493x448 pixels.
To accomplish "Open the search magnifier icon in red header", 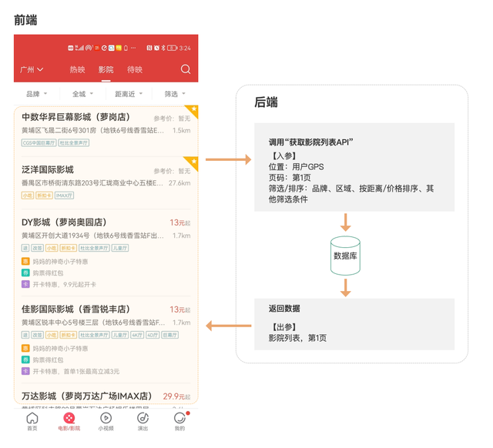I will pyautogui.click(x=186, y=69).
